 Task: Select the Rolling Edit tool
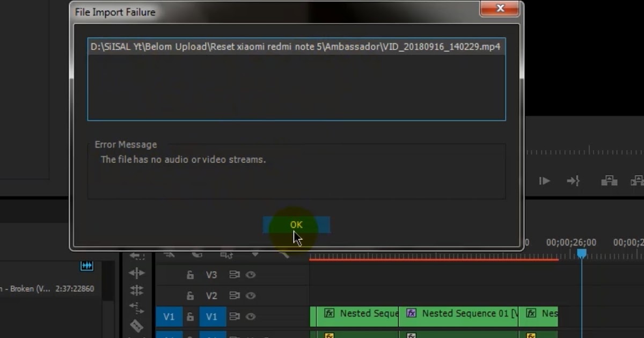pos(138,290)
